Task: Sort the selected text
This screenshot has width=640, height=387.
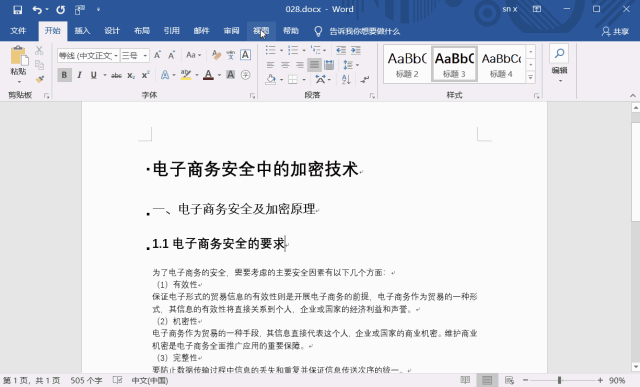Action: [346, 80]
